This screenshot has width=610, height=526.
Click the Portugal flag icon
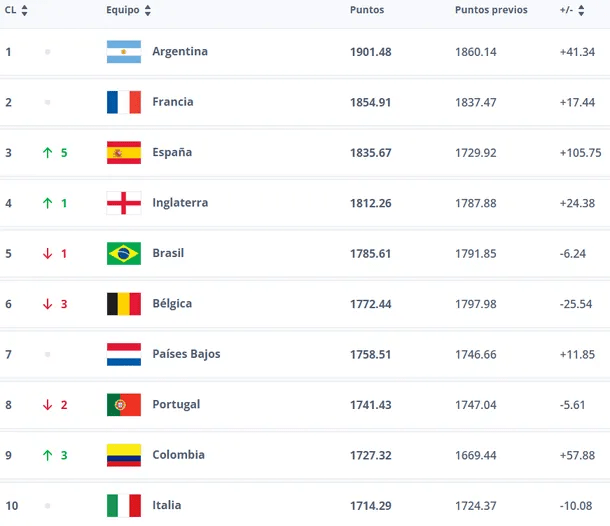(123, 404)
